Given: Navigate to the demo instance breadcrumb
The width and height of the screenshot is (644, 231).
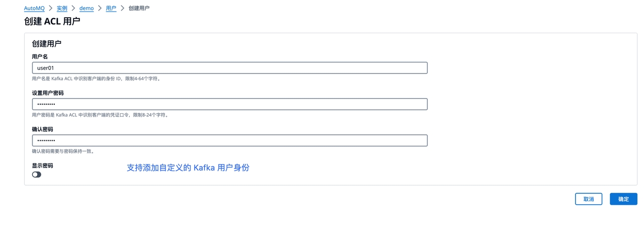Looking at the screenshot, I should 87,9.
